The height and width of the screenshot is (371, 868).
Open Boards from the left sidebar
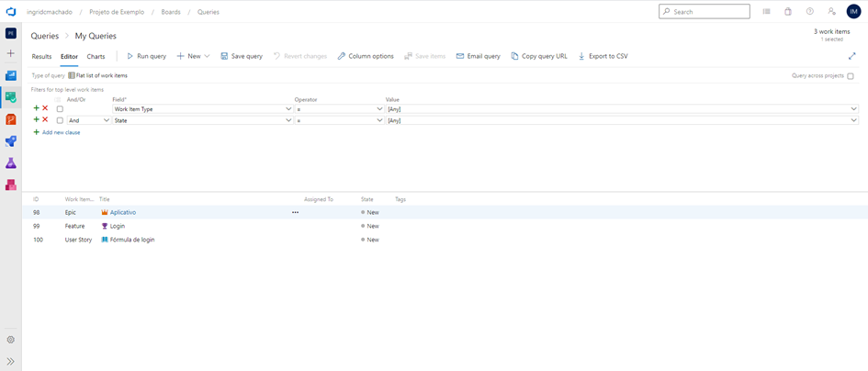pos(11,96)
